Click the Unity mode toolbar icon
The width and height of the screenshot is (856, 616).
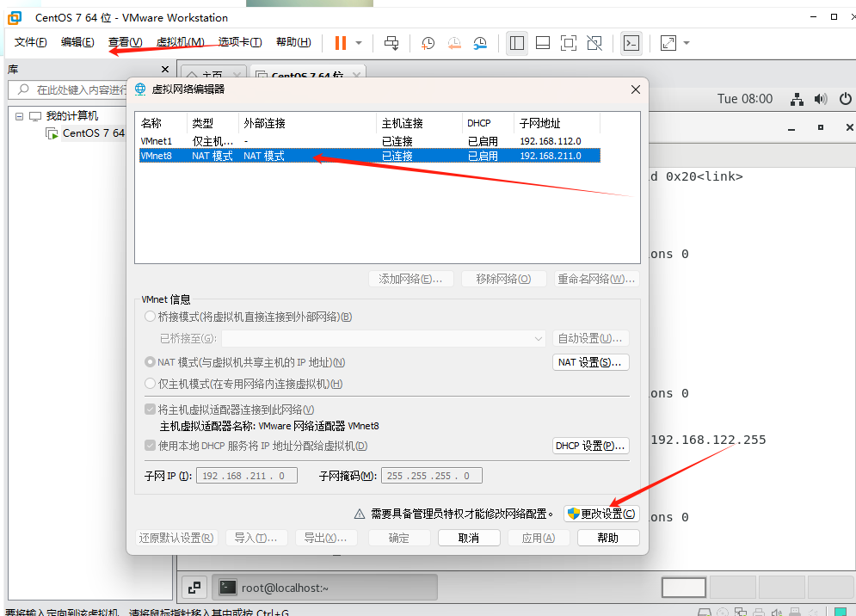[x=594, y=43]
